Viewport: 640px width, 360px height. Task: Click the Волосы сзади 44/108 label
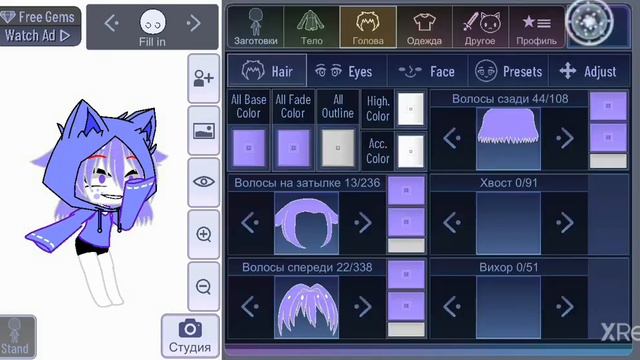coord(510,99)
